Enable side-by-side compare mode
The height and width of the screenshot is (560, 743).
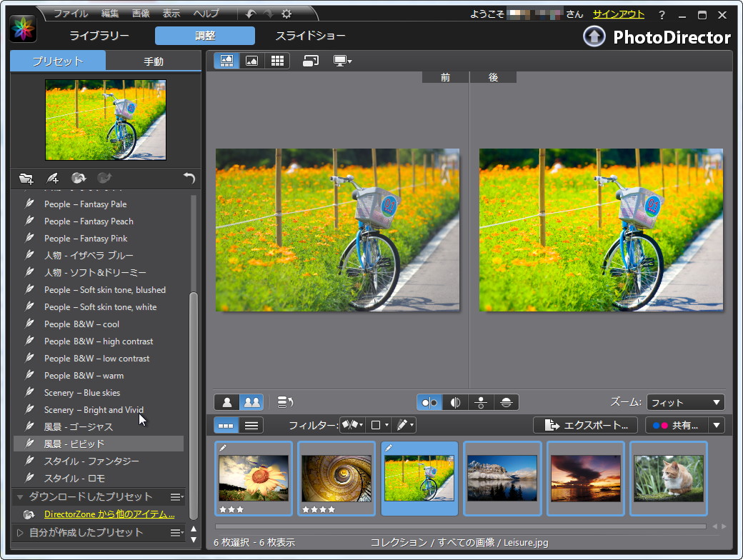[x=429, y=402]
